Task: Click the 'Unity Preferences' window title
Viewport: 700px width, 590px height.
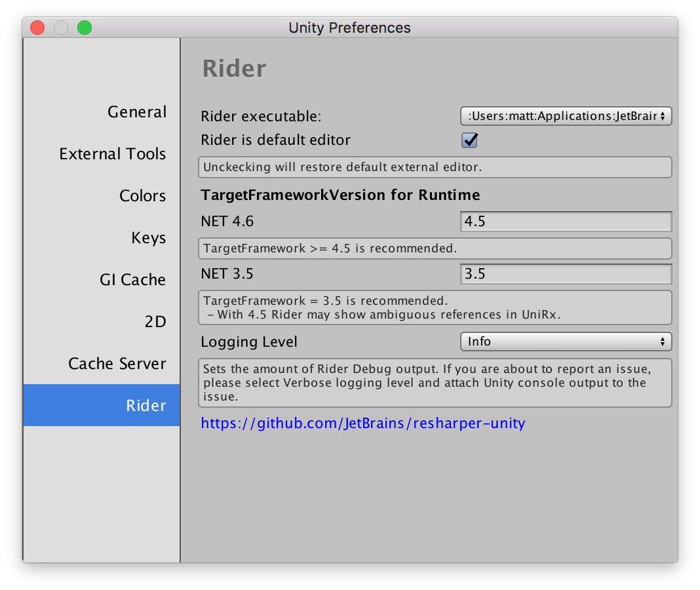Action: (x=349, y=28)
